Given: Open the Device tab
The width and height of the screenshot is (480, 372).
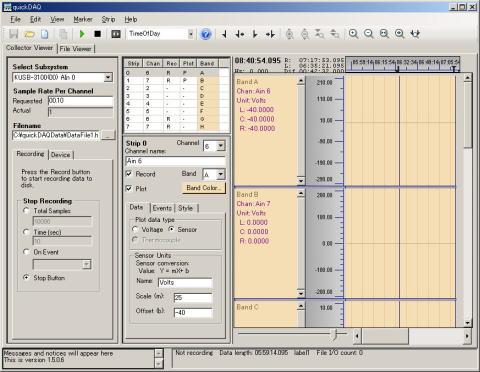Looking at the screenshot, I should click(x=61, y=155).
